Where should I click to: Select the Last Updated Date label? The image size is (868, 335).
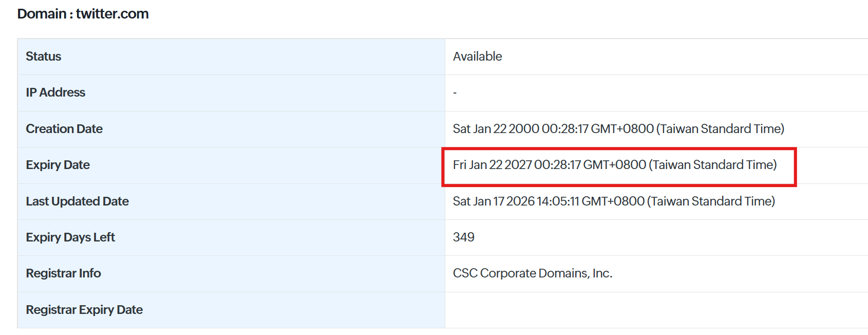(77, 201)
